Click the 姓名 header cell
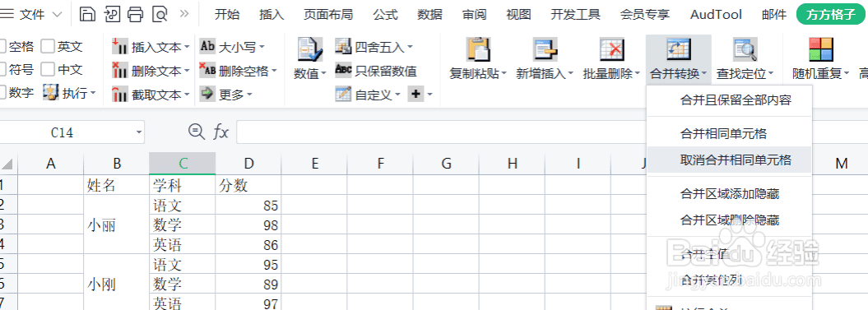868x310 pixels. [117, 186]
